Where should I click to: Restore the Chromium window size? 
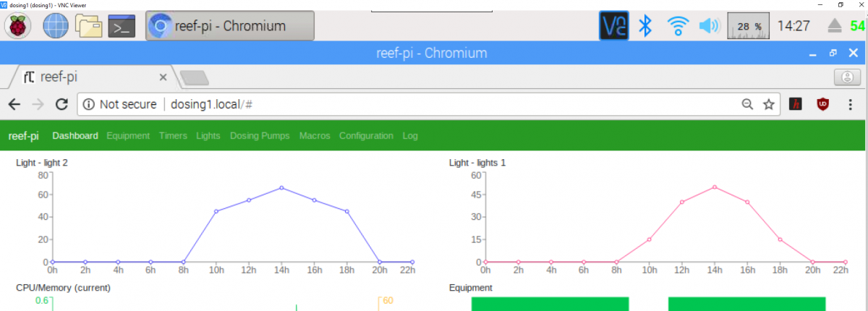[833, 53]
